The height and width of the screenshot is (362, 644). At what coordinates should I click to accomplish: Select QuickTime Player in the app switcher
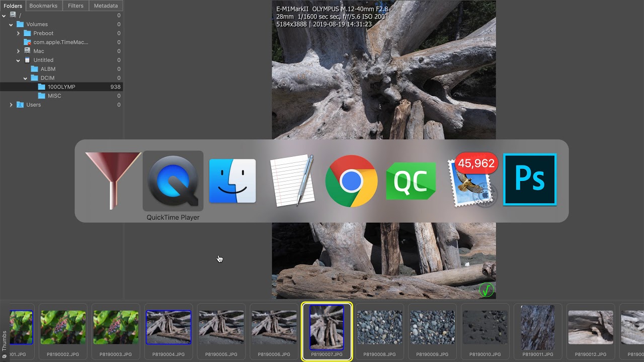[173, 181]
